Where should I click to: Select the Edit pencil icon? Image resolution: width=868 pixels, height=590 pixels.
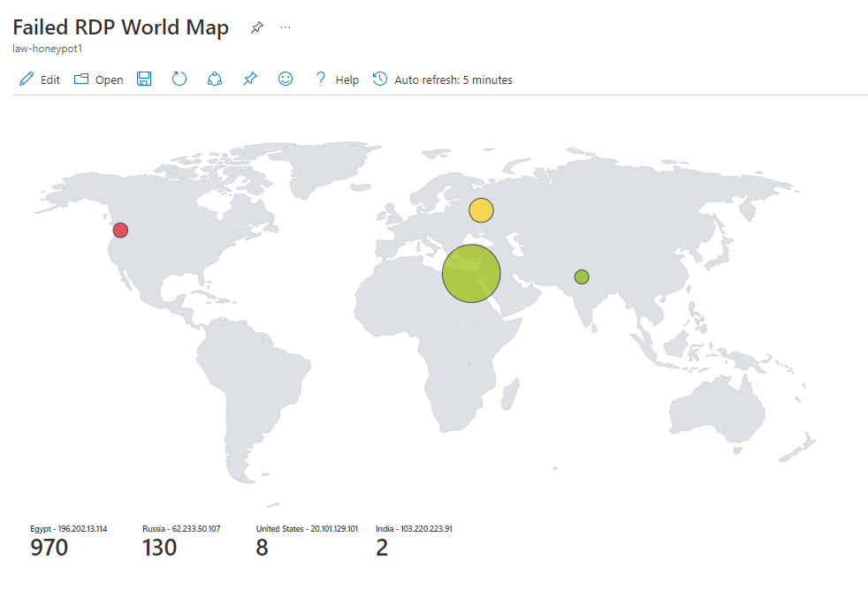pyautogui.click(x=26, y=79)
